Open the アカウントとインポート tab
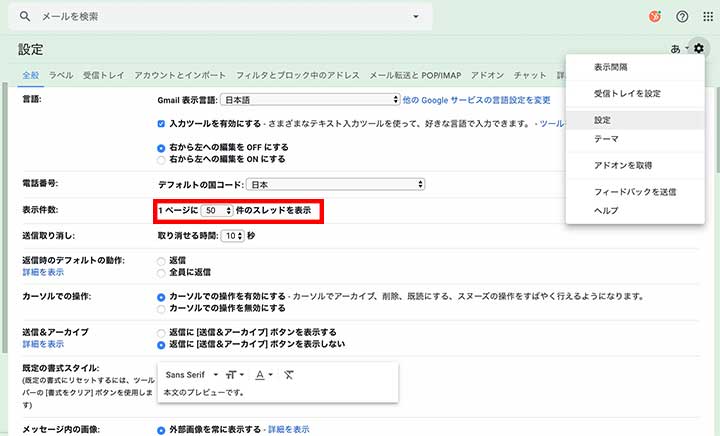 [180, 75]
